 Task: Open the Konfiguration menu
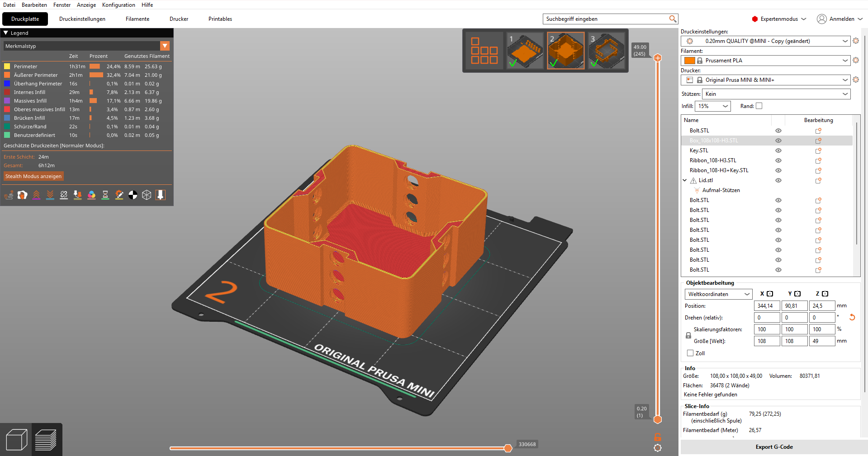pyautogui.click(x=119, y=5)
